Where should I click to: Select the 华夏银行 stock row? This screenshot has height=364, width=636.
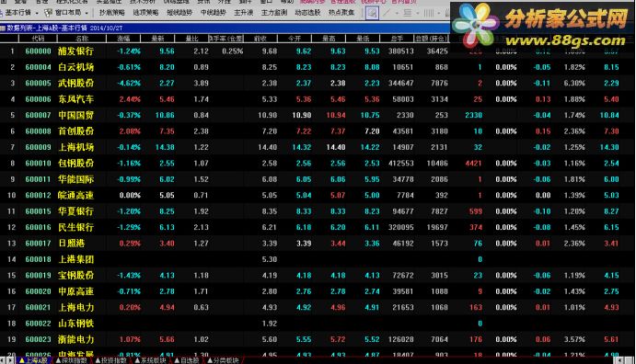point(318,211)
